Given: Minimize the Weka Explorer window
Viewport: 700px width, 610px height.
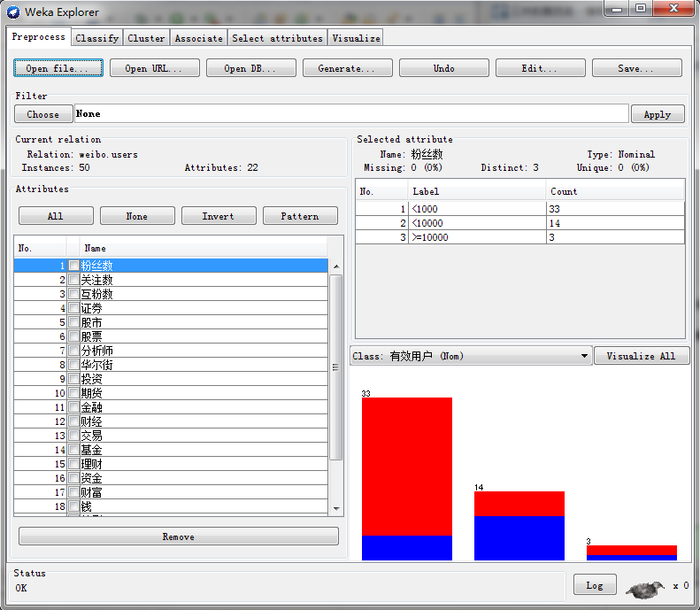Looking at the screenshot, I should (x=617, y=9).
